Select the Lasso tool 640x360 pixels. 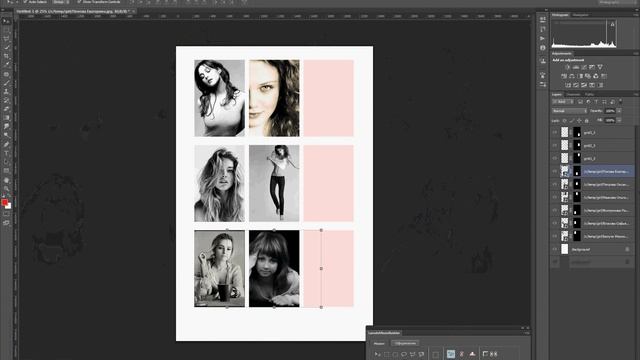(x=6, y=39)
